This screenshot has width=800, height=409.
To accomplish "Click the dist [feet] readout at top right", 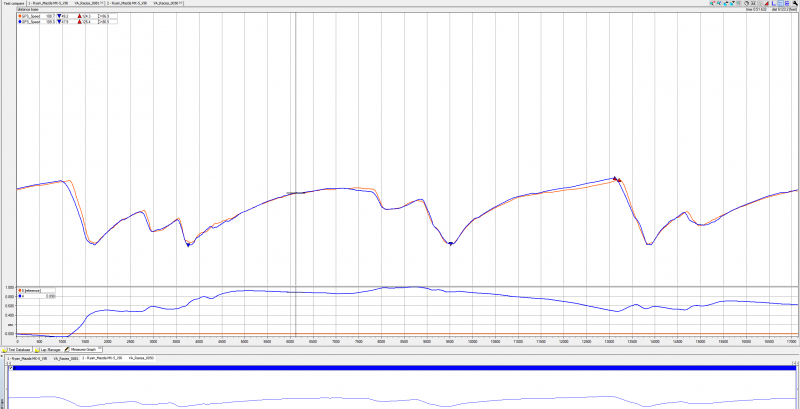I will 784,9.
